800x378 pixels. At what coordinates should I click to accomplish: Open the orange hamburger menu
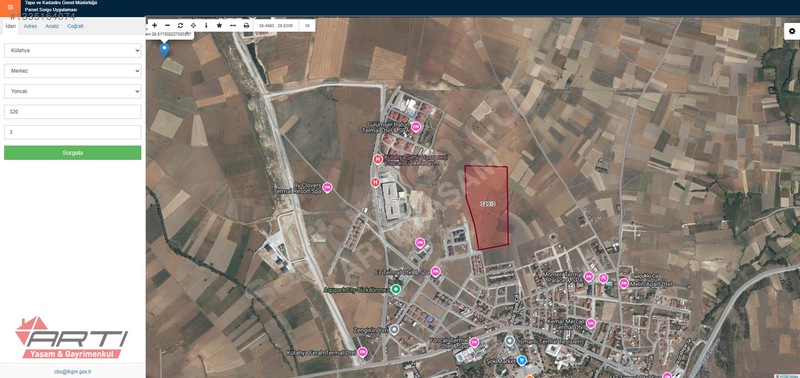pos(10,7)
